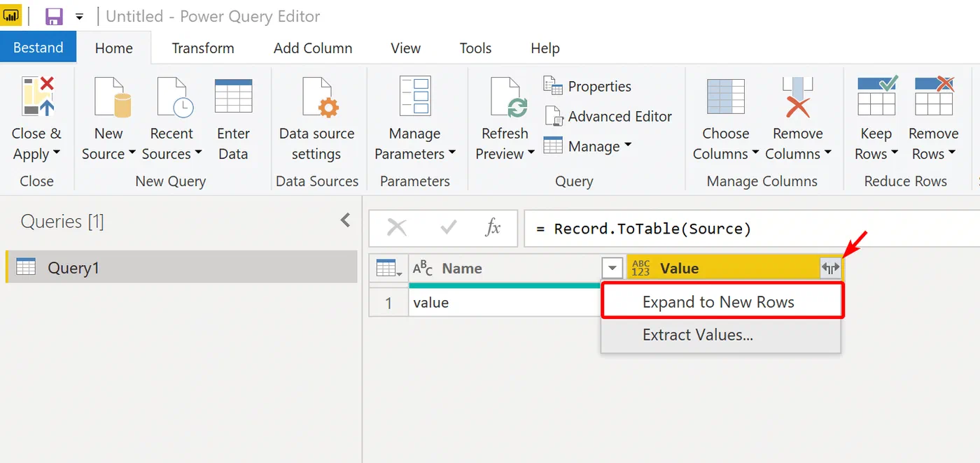
Task: Click the expand icon on Value column
Action: coord(830,268)
